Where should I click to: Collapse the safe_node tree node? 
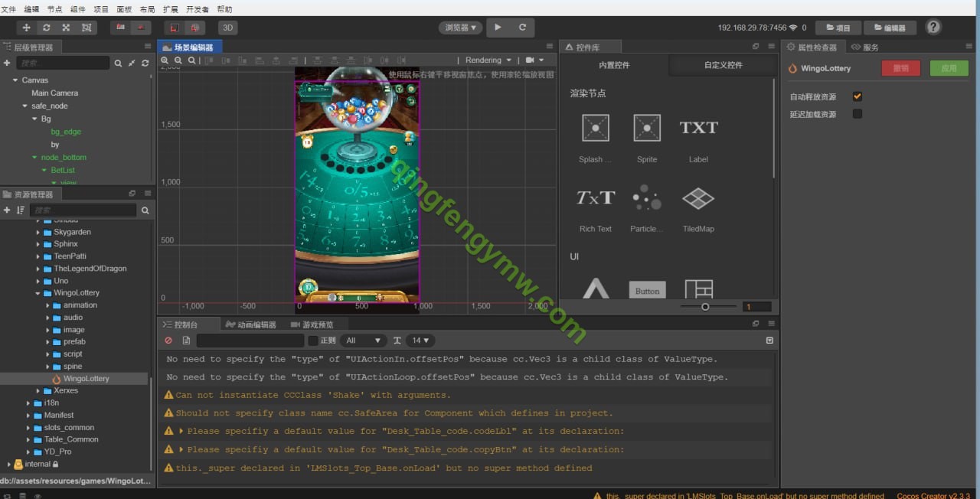[x=24, y=106]
